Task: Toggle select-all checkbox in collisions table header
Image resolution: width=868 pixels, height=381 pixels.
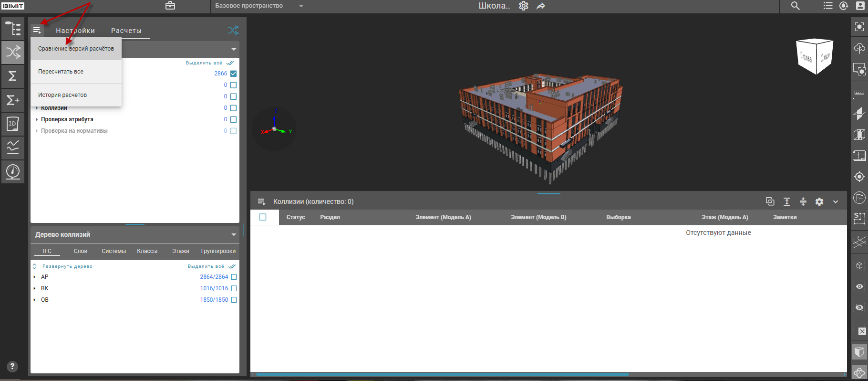Action: coord(263,217)
